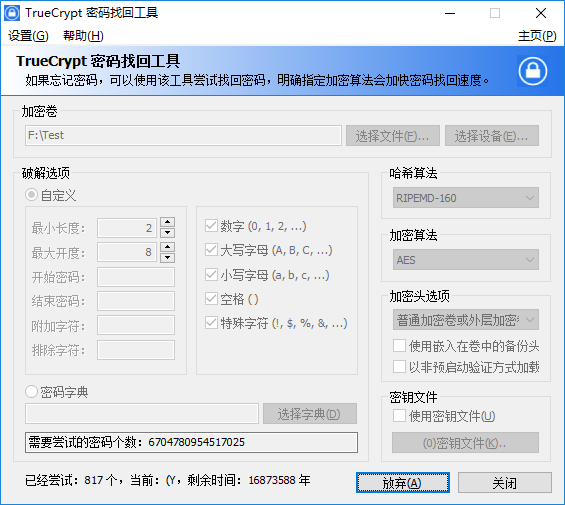The height and width of the screenshot is (505, 565).
Task: Click the TrueCrypt app icon in title bar
Action: [x=12, y=13]
